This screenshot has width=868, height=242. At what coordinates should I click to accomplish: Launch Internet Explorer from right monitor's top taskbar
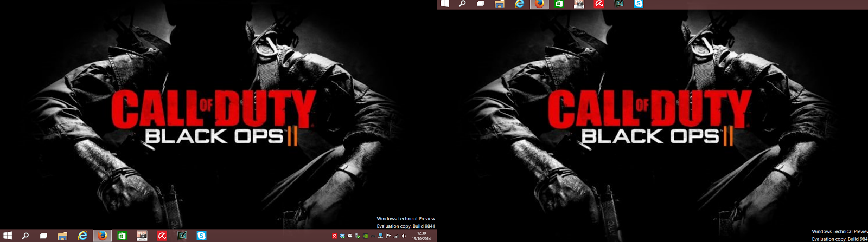click(x=520, y=4)
